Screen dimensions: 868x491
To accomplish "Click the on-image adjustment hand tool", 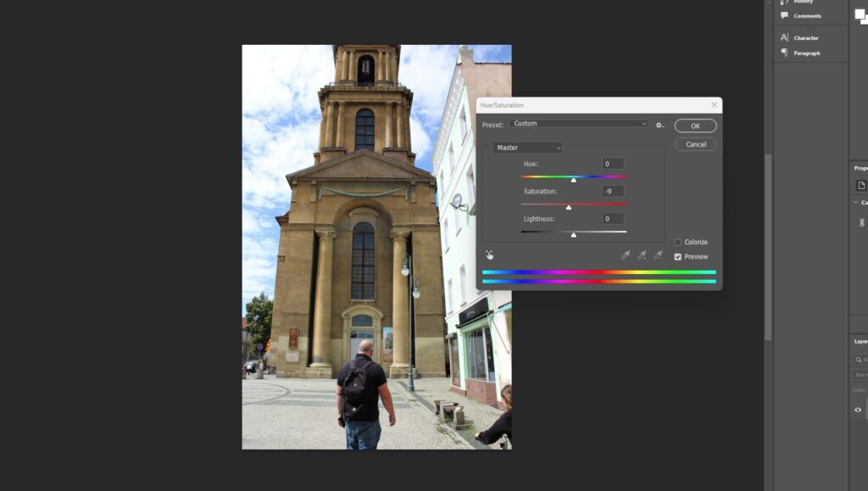I will tap(489, 255).
